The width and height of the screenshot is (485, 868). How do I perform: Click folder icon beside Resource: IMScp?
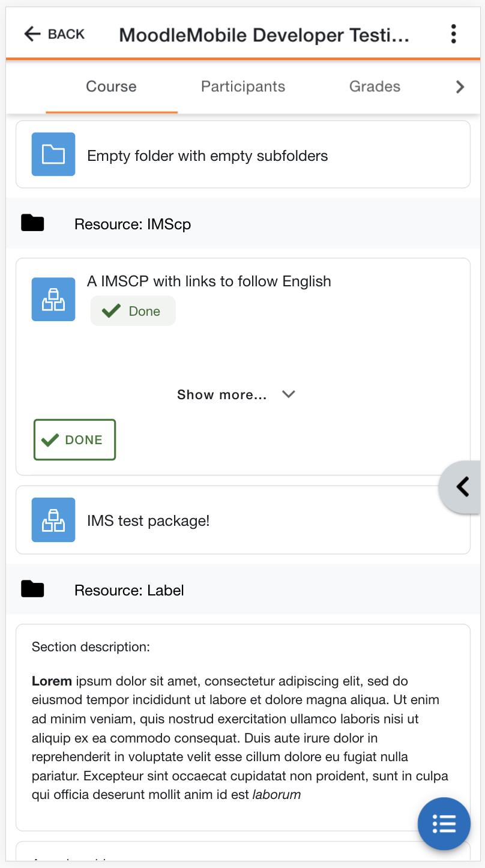[x=32, y=223]
